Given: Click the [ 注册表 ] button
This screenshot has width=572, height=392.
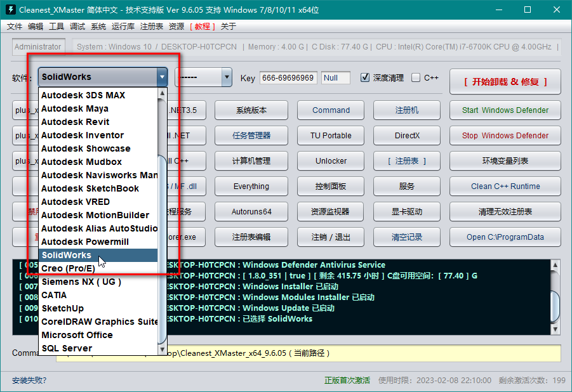Looking at the screenshot, I should (x=407, y=161).
